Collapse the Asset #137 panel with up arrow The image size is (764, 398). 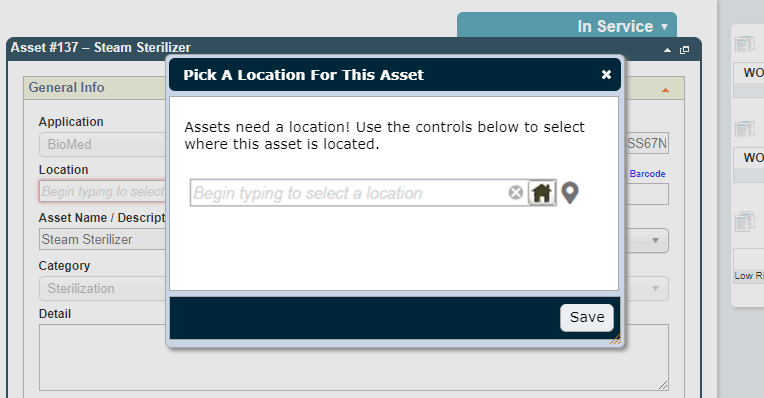(667, 50)
